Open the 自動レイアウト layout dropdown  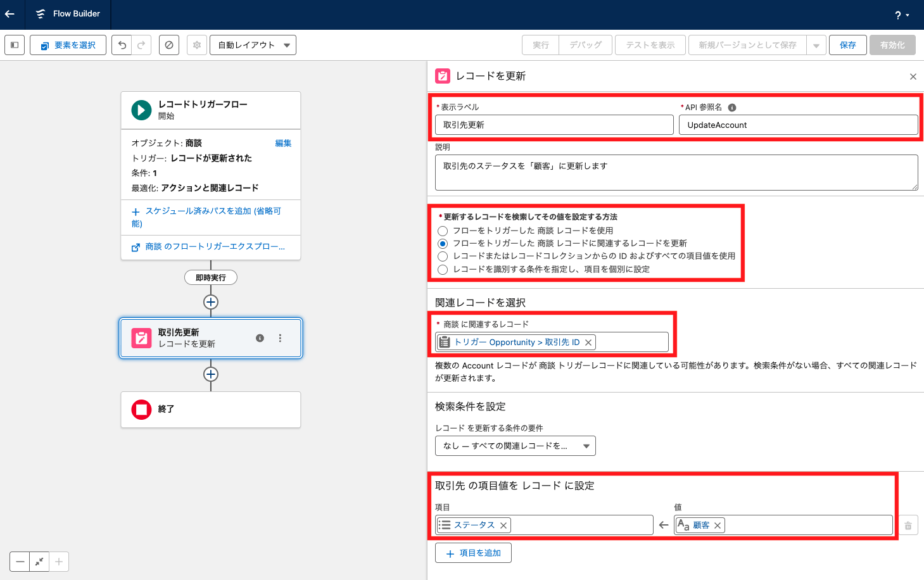point(253,45)
